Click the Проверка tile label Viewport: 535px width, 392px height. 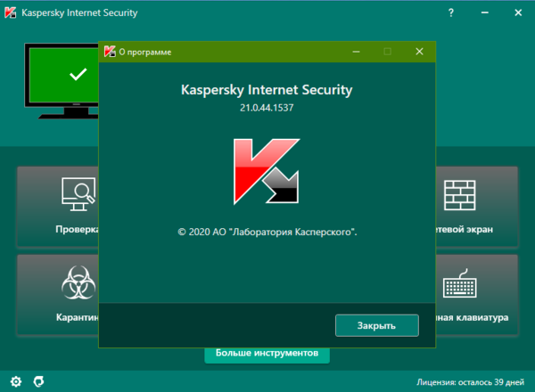tap(77, 229)
